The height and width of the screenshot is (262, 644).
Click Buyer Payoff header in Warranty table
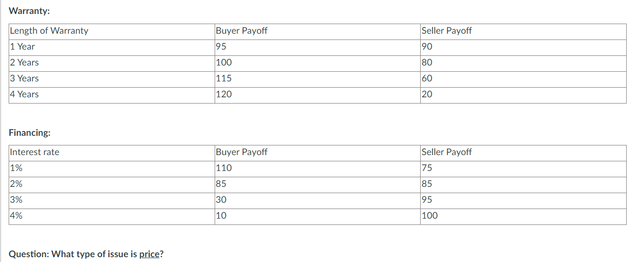[x=242, y=31]
